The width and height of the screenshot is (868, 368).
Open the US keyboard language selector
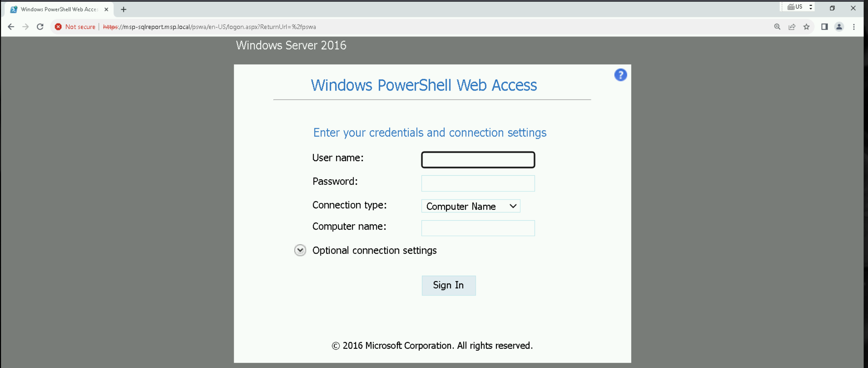800,7
